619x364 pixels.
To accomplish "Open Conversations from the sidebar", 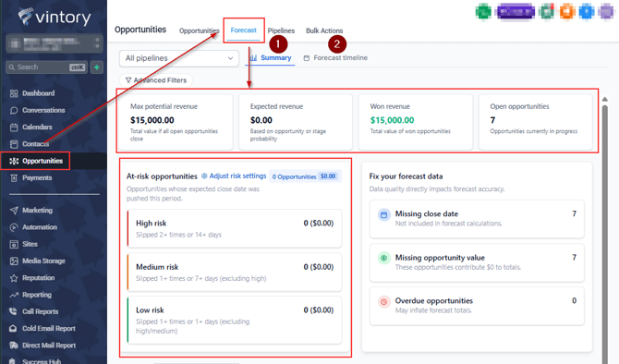I will pos(38,110).
